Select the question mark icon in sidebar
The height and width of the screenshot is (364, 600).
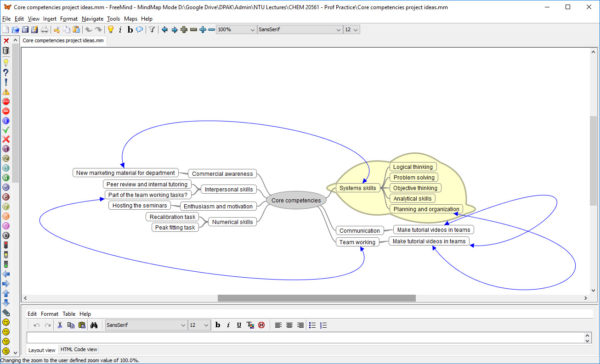[6, 72]
